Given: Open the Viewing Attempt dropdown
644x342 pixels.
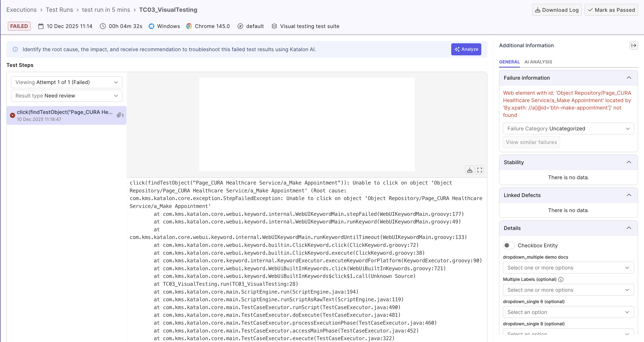Looking at the screenshot, I should tap(66, 82).
